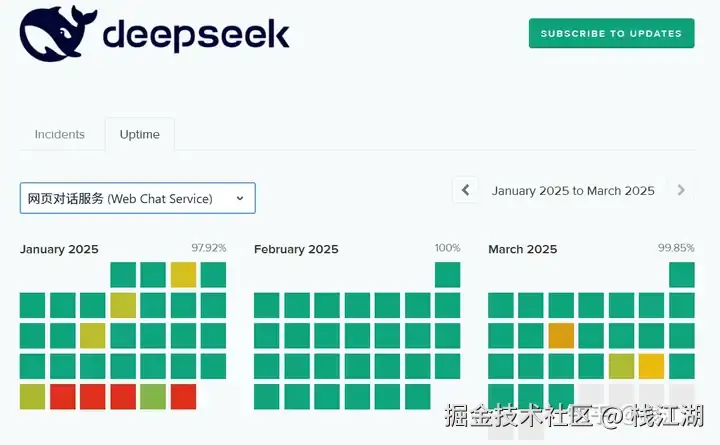
Task: Click the yellow-green square in March's fourth row
Action: (x=622, y=366)
